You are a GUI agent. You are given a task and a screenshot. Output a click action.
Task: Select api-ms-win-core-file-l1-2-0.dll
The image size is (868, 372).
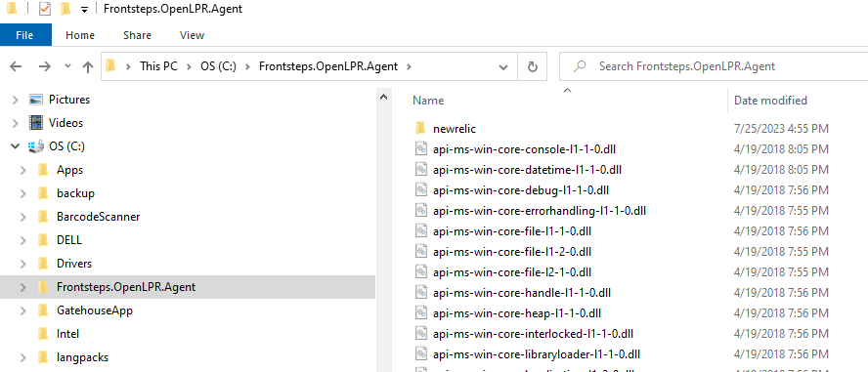[x=512, y=252]
